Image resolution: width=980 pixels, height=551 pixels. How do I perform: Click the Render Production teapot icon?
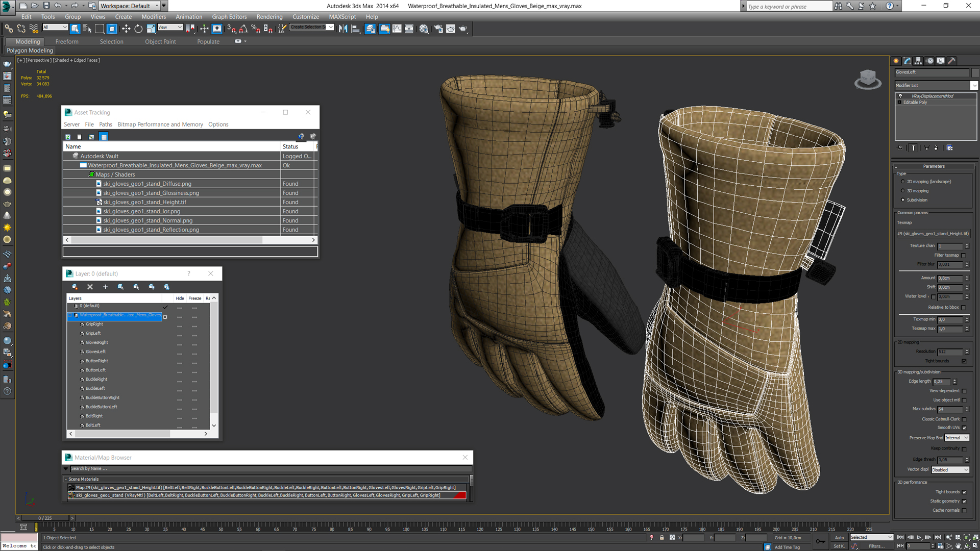(x=463, y=29)
